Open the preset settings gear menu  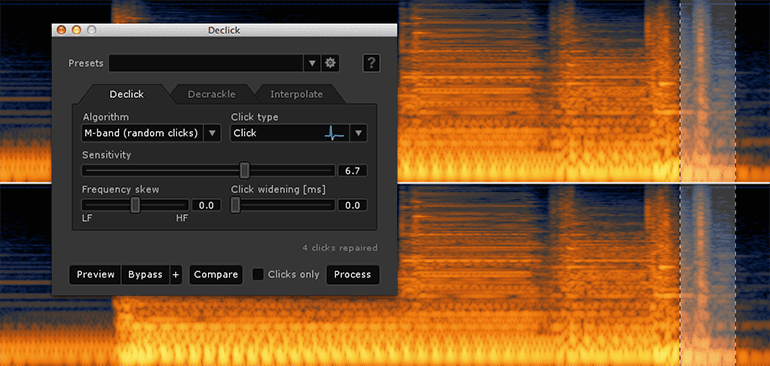click(x=330, y=63)
